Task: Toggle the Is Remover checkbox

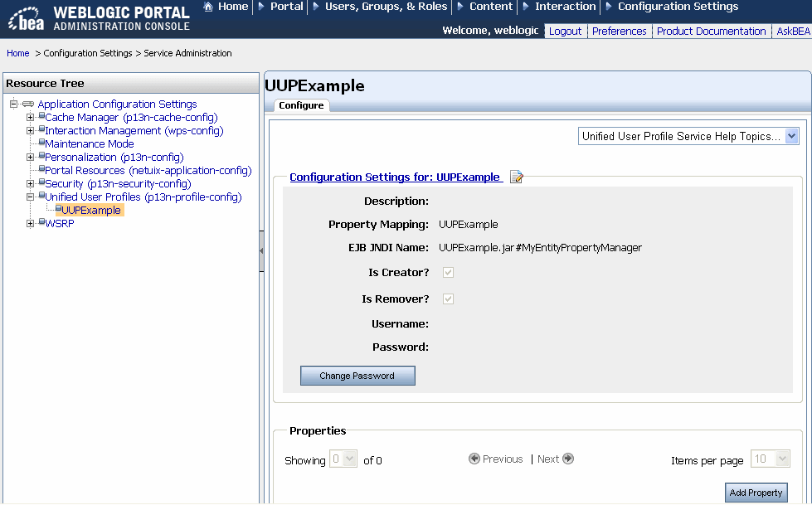Action: coord(448,299)
